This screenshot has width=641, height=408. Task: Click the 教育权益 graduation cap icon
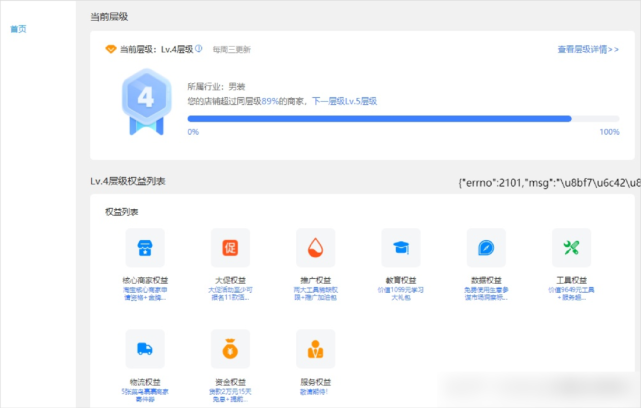pyautogui.click(x=401, y=248)
